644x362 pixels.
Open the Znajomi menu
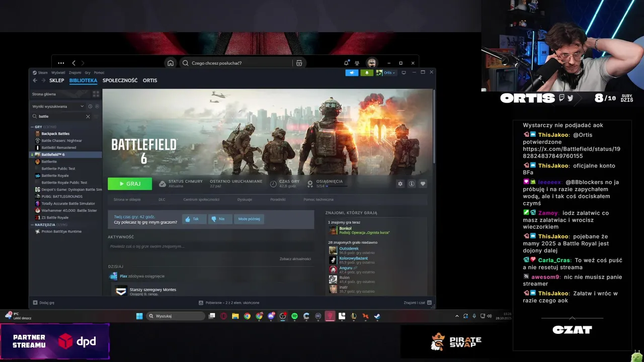pos(75,72)
